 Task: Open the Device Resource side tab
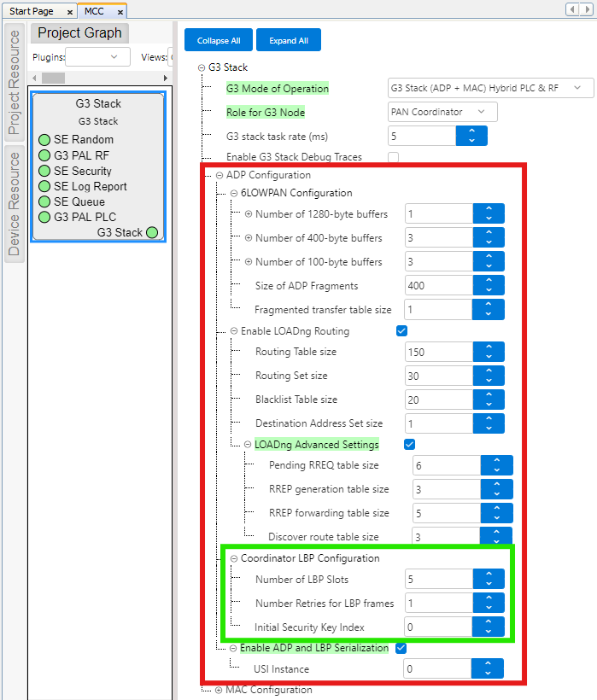pyautogui.click(x=14, y=204)
